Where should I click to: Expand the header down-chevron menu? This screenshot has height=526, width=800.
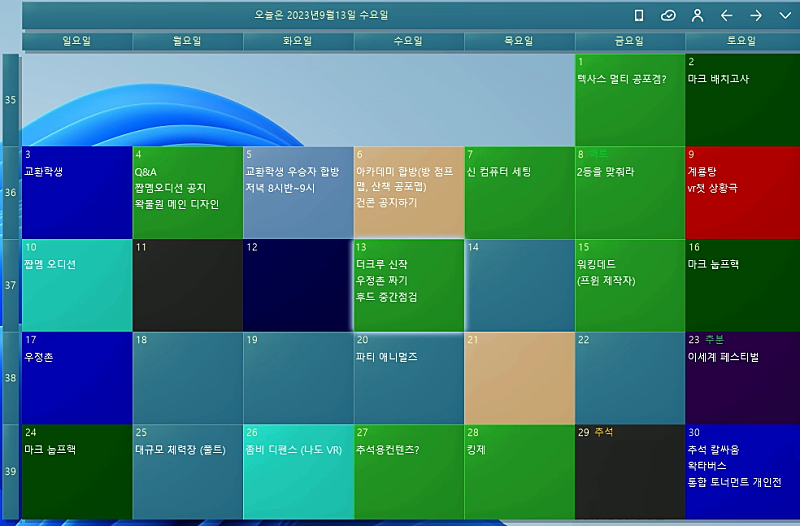tap(785, 16)
